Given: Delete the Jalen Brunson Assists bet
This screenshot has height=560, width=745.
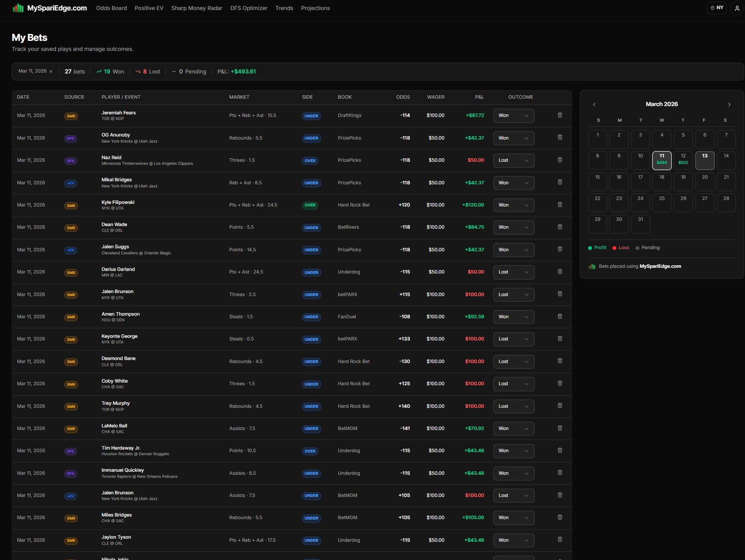Looking at the screenshot, I should pyautogui.click(x=560, y=495).
